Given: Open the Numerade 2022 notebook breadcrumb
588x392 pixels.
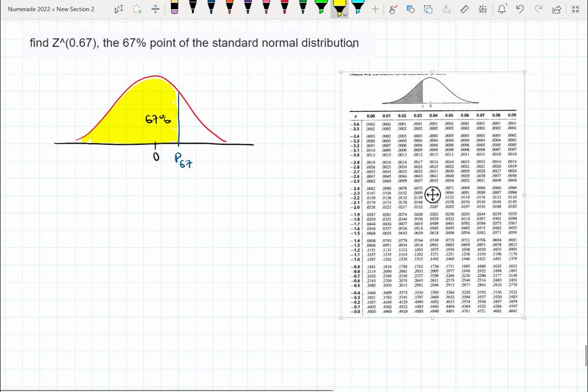Looking at the screenshot, I should coord(30,9).
